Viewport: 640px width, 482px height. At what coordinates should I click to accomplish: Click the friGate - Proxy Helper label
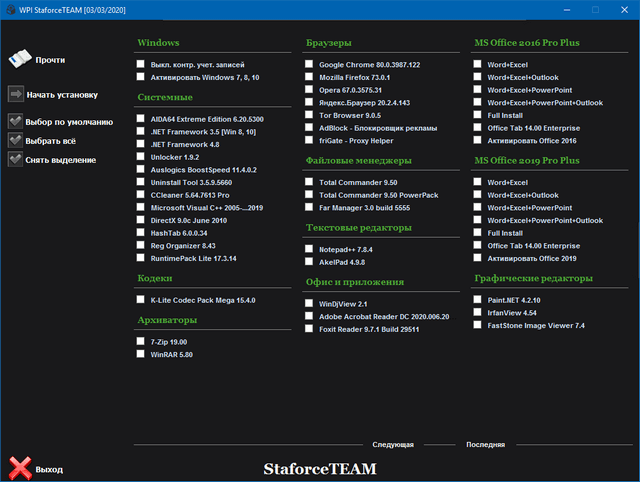[356, 141]
